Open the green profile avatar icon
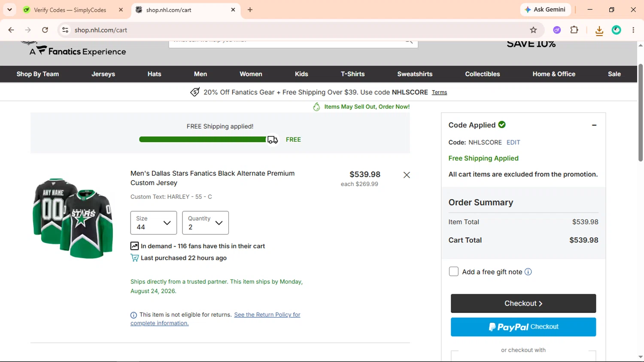Screen dimensions: 644x362 pyautogui.click(x=617, y=30)
